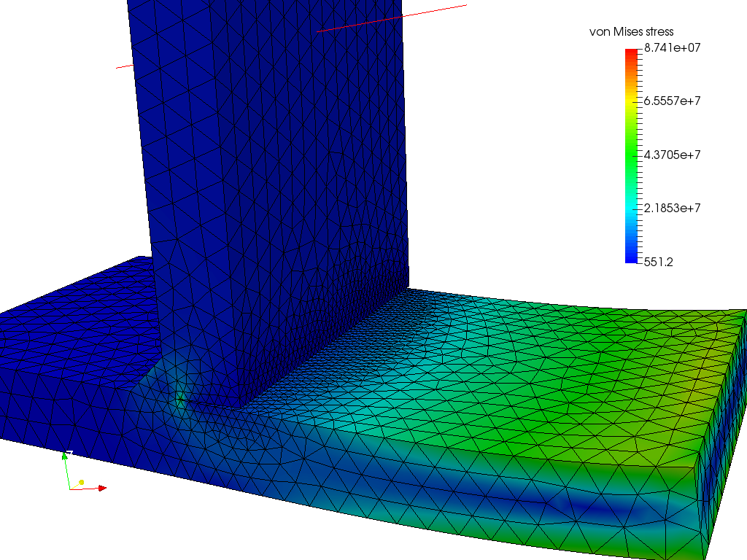Select the 2.1853e+7 legend label

click(x=672, y=208)
